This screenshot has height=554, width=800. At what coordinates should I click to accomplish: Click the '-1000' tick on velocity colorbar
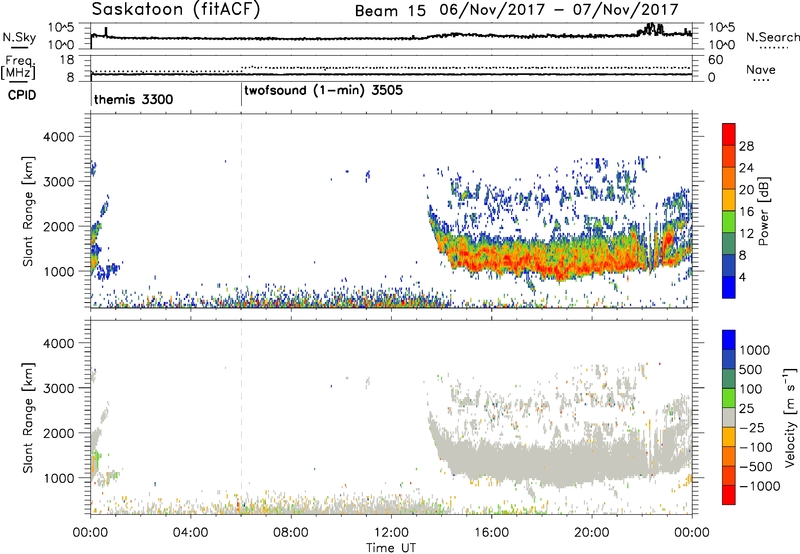point(759,486)
